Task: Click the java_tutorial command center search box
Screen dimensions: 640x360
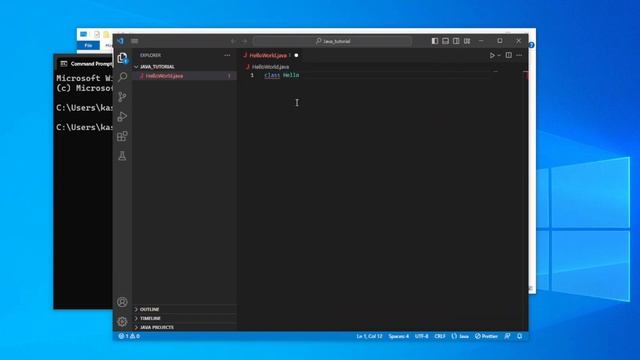Action: pos(332,41)
